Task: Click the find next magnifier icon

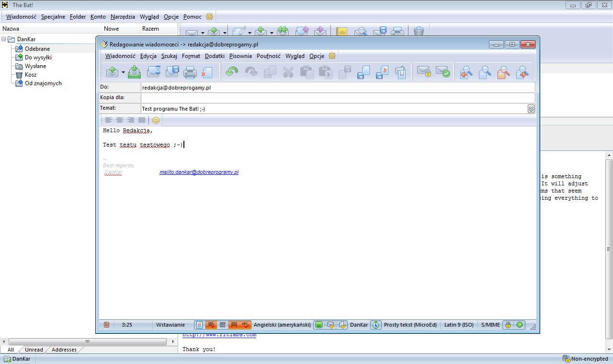Action: click(x=522, y=72)
